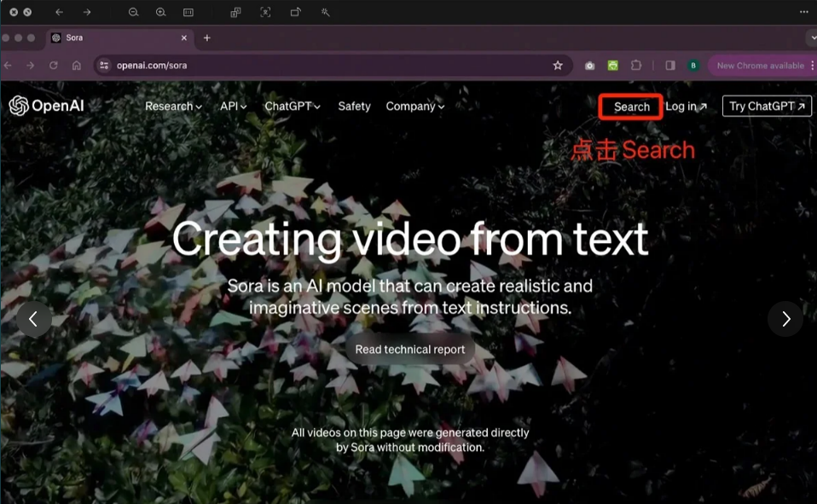Follow the Log in link
Screen dimensions: 817x504
pos(687,107)
